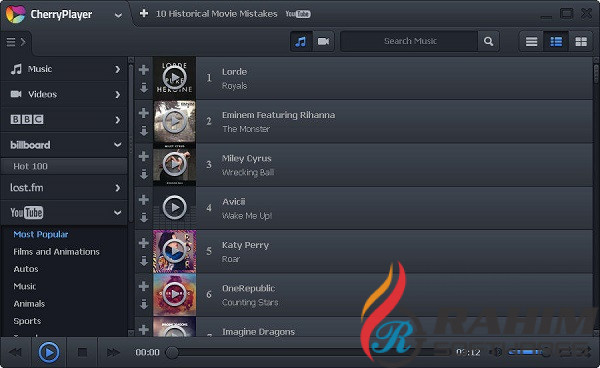Add Imagine Dragons track to playlist
The image size is (600, 368).
coord(144,329)
